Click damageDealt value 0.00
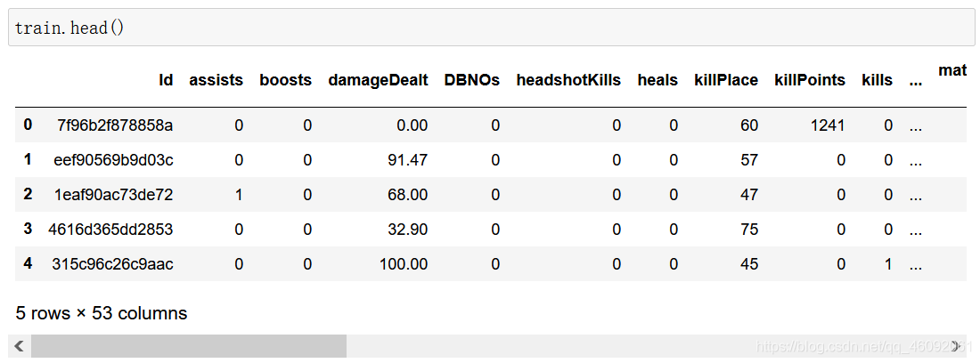Image resolution: width=980 pixels, height=363 pixels. coord(412,125)
